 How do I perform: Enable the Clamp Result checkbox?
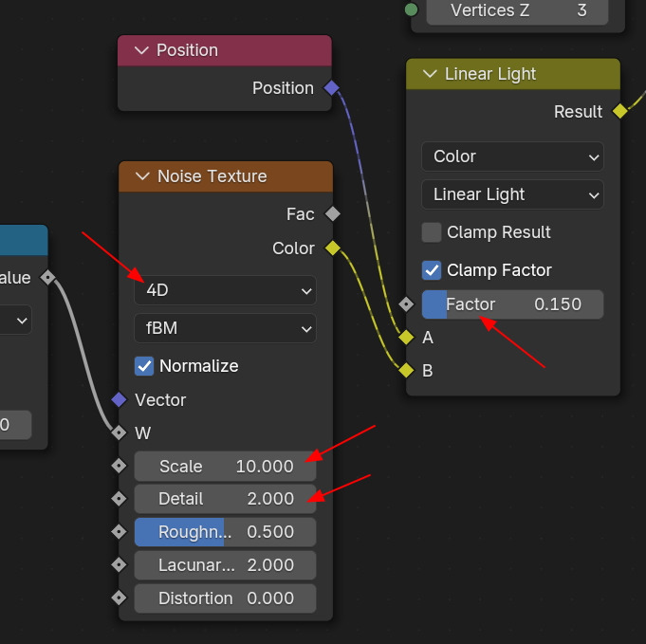pyautogui.click(x=432, y=232)
